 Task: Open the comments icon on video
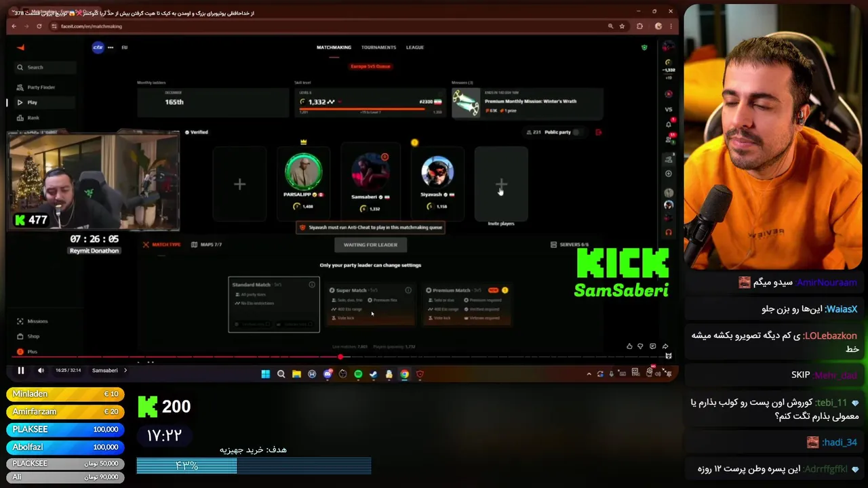(x=652, y=346)
